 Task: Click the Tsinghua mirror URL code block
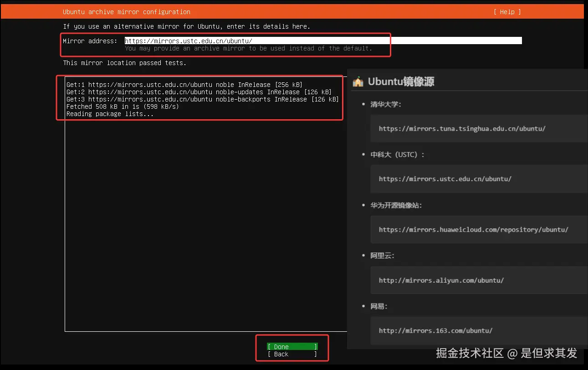click(x=478, y=129)
